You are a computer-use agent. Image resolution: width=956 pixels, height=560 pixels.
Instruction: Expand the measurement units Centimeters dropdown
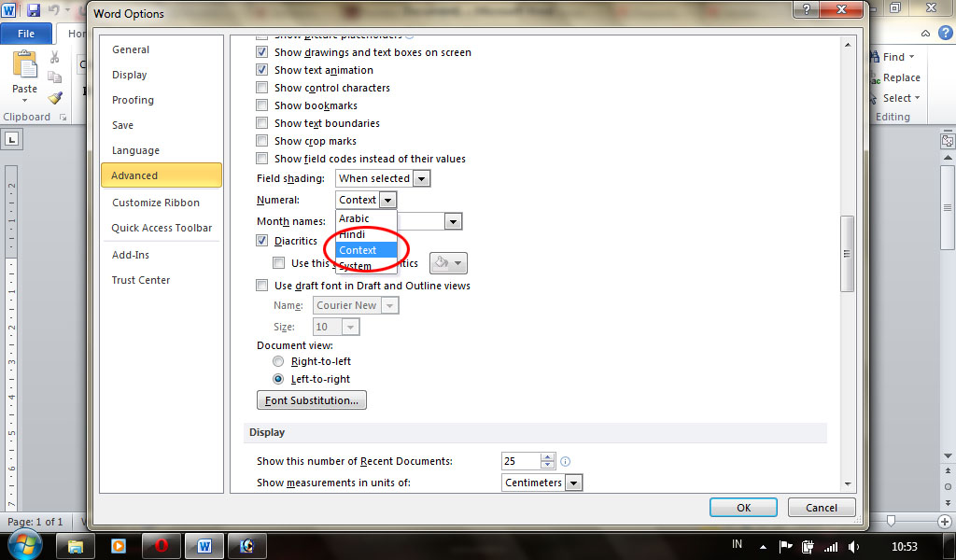click(573, 483)
